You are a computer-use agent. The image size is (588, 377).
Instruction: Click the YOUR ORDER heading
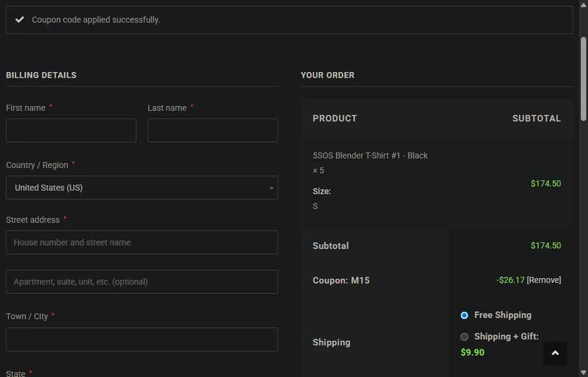coord(328,75)
